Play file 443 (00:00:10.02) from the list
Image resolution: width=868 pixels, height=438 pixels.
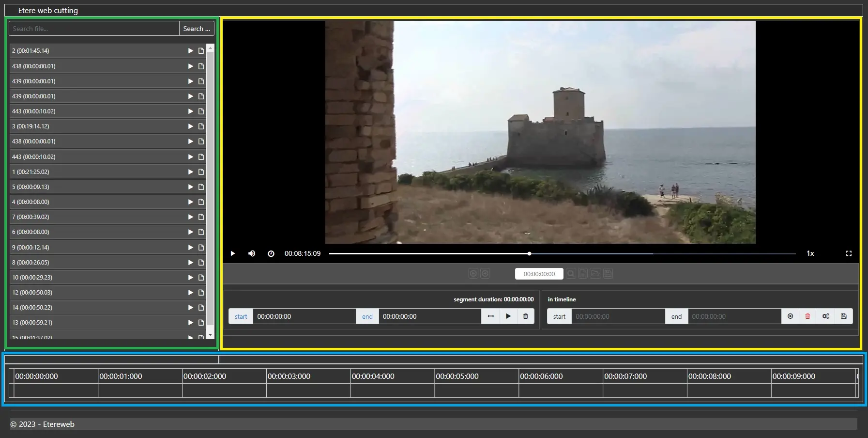[x=190, y=111]
